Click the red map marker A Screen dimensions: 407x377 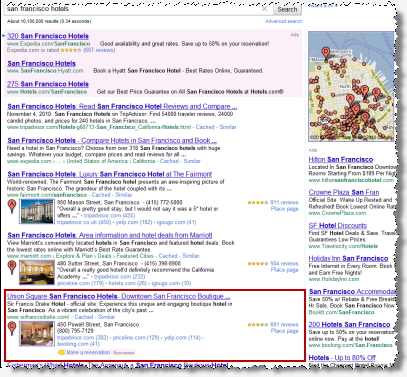pos(12,207)
